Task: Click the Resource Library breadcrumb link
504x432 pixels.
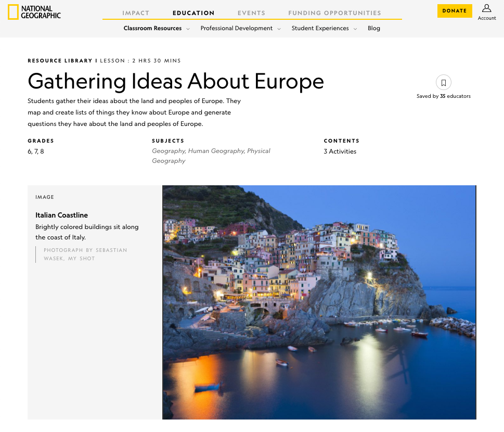Action: coord(60,61)
